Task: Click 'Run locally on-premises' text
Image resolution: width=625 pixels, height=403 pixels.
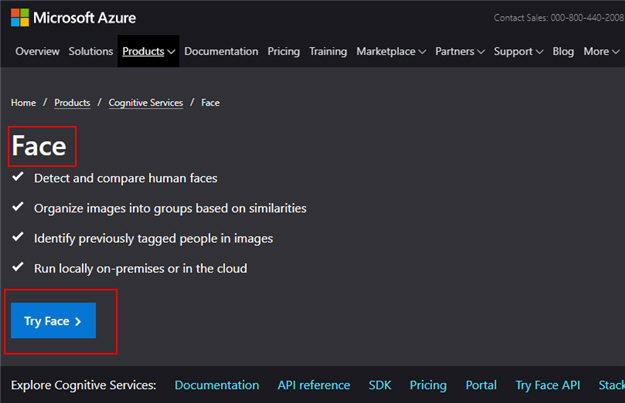Action: (141, 269)
